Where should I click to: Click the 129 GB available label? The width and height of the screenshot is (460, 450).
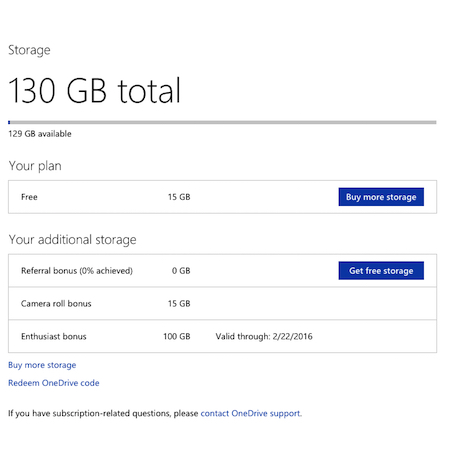(x=40, y=134)
